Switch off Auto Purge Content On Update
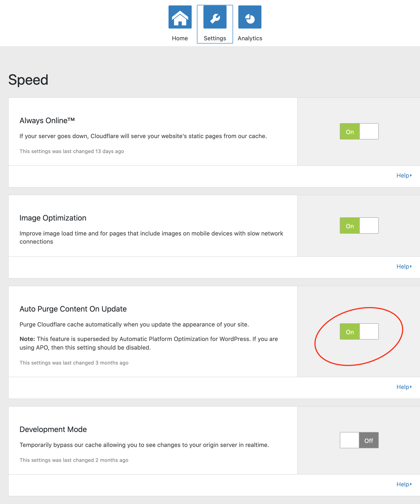This screenshot has width=420, height=504. [x=359, y=332]
